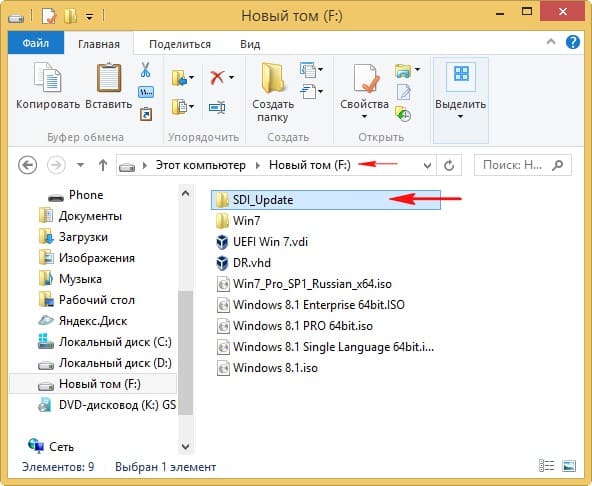
Task: Expand the Select dropdown
Action: click(x=460, y=117)
